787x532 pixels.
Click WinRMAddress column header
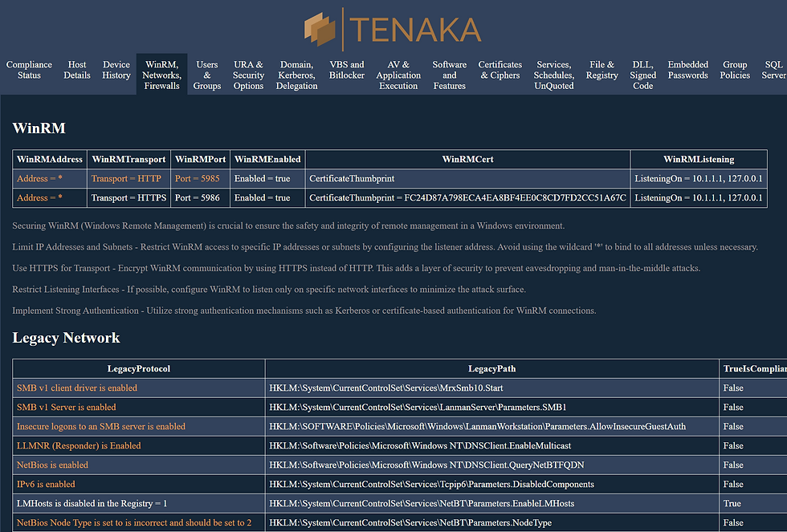(50, 159)
